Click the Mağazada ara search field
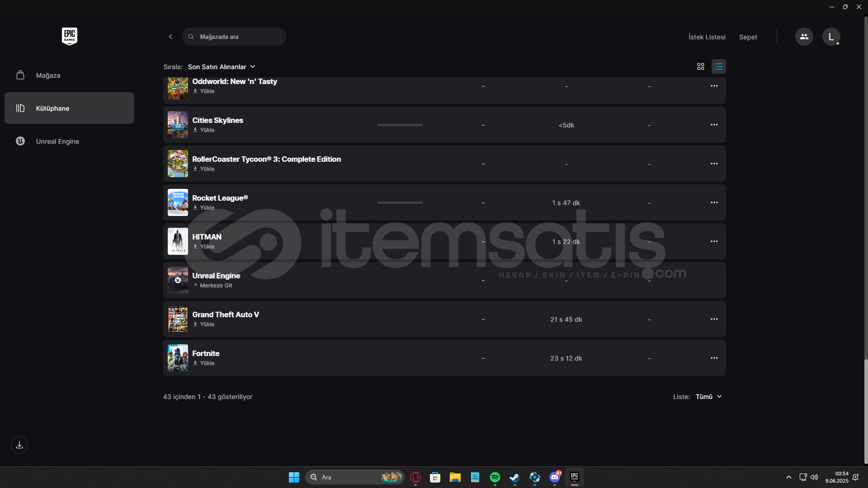Image resolution: width=868 pixels, height=488 pixels. [x=234, y=37]
